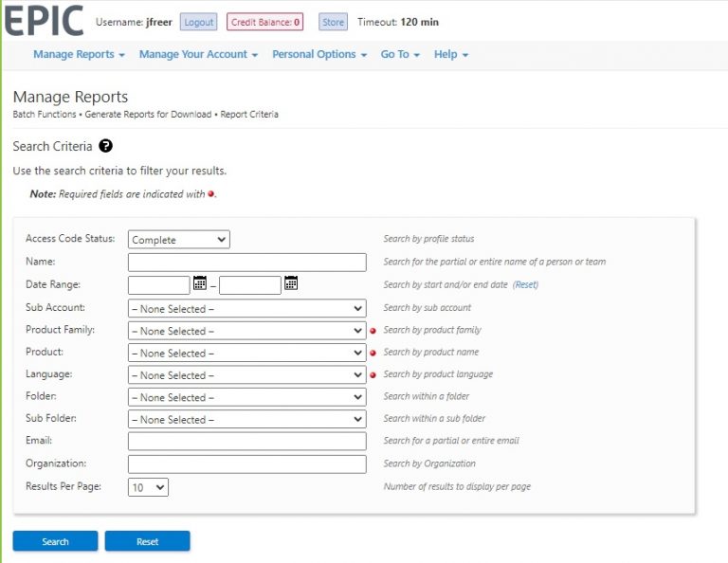Image resolution: width=728 pixels, height=563 pixels.
Task: Open the Help menu
Action: click(451, 55)
